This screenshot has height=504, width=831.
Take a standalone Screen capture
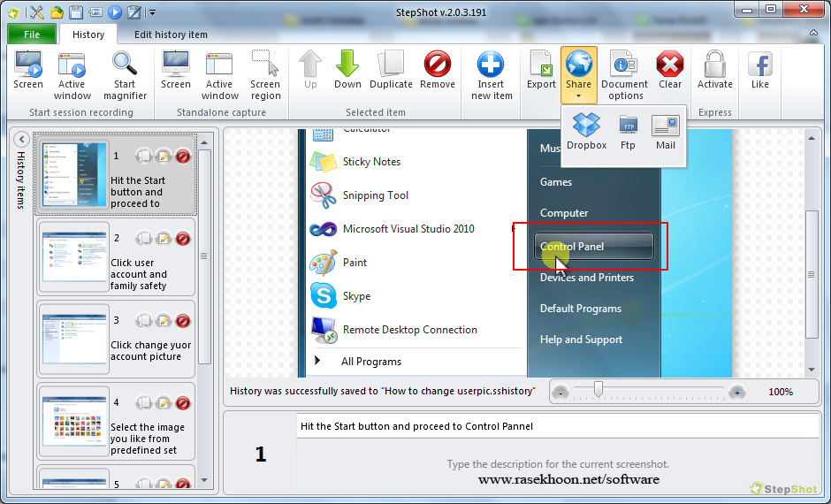tap(175, 70)
